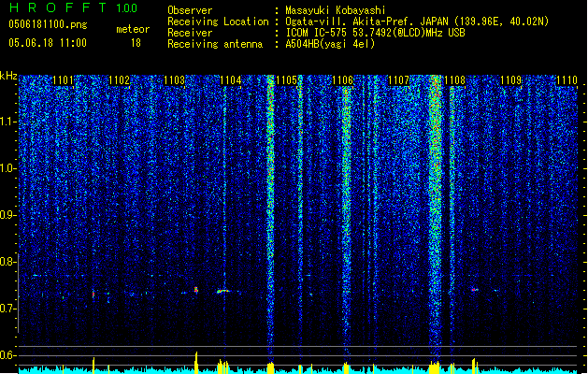The height and width of the screenshot is (374, 588).
Task: Click the 1102 time marker
Action: 119,80
